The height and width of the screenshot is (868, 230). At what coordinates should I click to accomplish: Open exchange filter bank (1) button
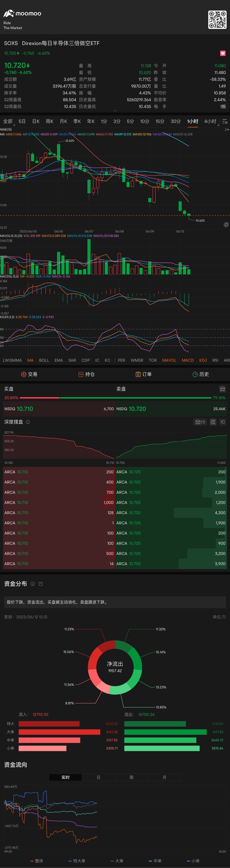200,422
